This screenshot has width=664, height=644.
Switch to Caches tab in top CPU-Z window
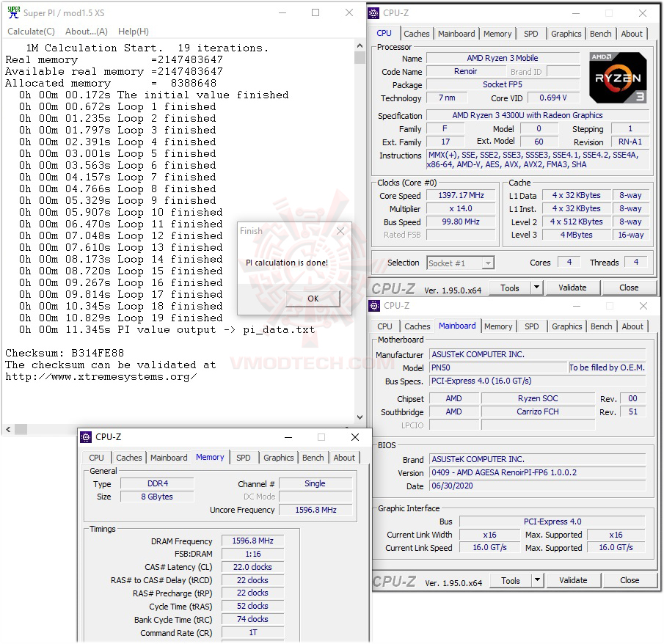point(416,34)
